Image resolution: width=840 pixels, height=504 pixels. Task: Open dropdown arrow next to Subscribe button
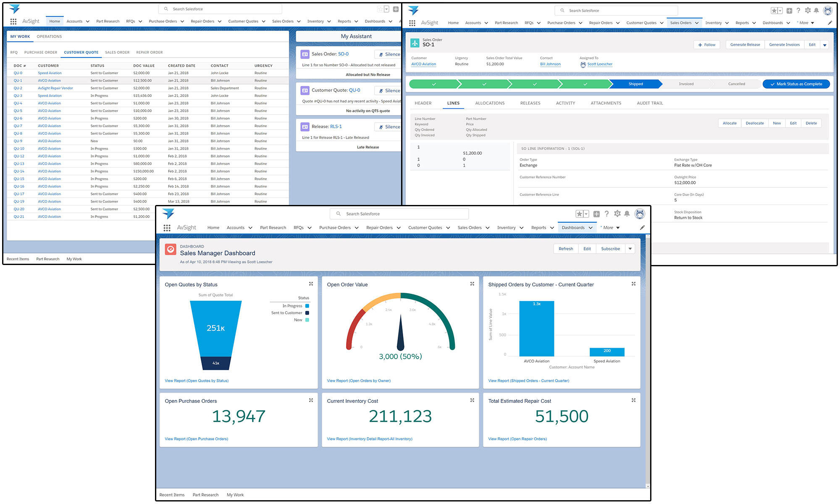(630, 249)
